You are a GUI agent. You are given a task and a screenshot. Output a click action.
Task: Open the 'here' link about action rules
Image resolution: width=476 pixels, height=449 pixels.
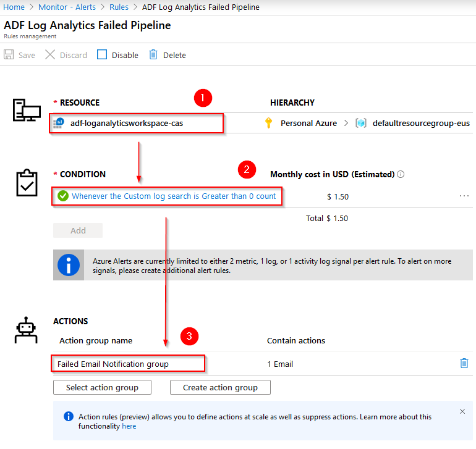coord(129,426)
